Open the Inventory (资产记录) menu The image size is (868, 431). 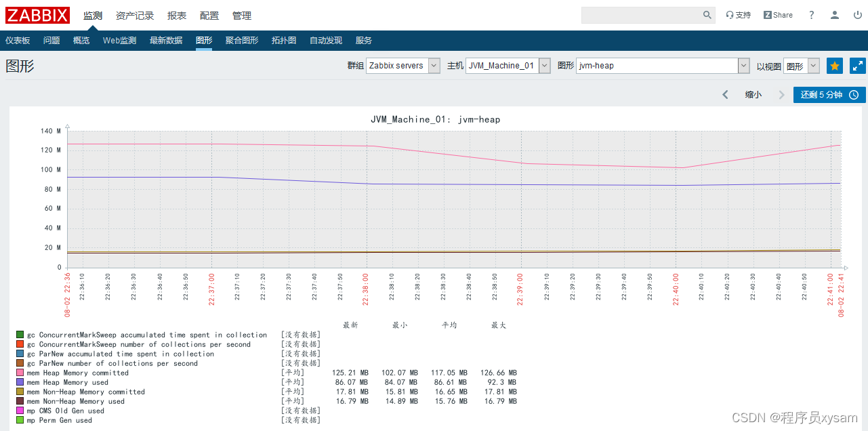(x=135, y=16)
